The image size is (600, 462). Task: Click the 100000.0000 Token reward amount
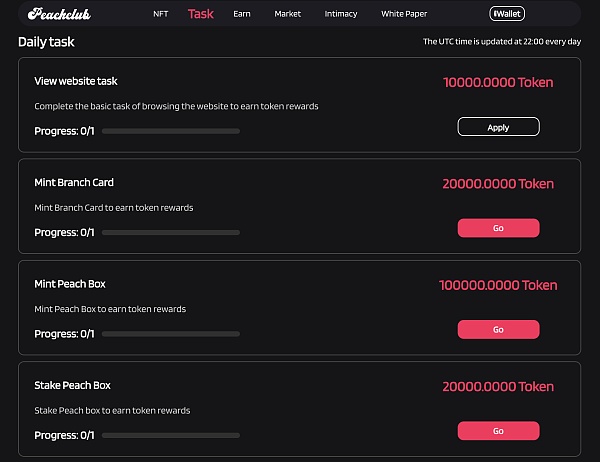click(x=498, y=285)
